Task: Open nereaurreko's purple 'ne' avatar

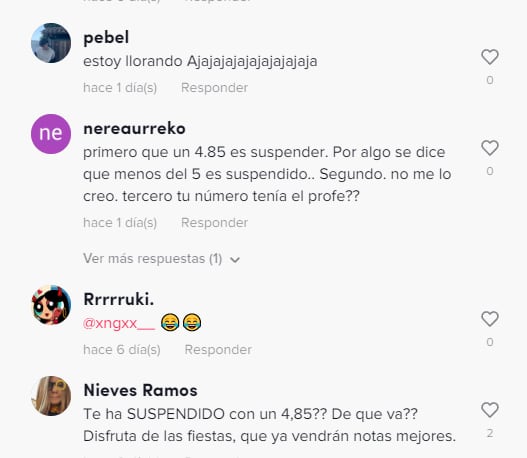Action: coord(51,134)
